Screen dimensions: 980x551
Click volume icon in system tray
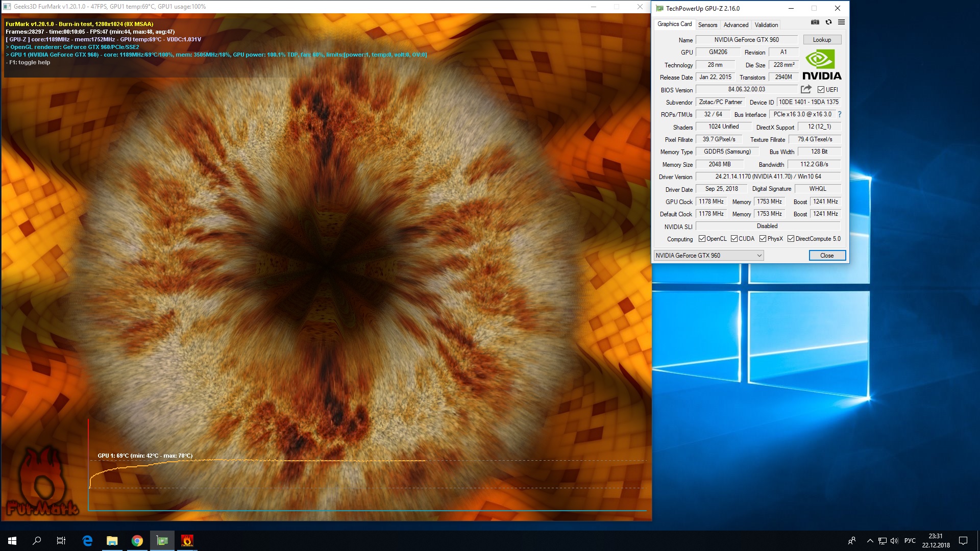point(894,541)
